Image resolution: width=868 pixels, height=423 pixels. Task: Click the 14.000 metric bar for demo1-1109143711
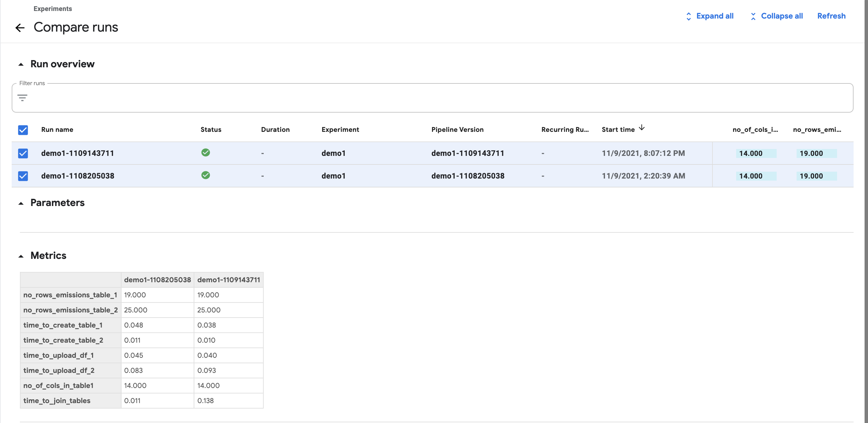(756, 153)
